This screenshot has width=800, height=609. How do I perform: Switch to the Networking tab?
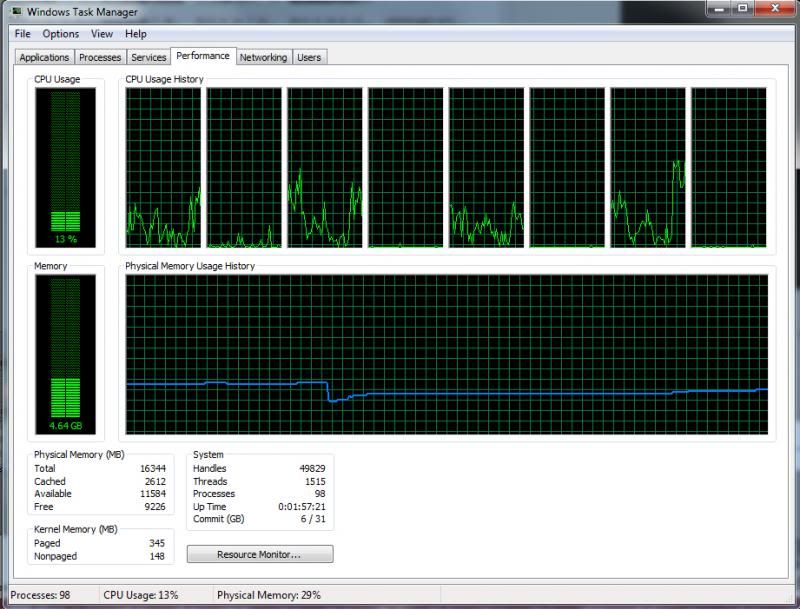point(264,57)
